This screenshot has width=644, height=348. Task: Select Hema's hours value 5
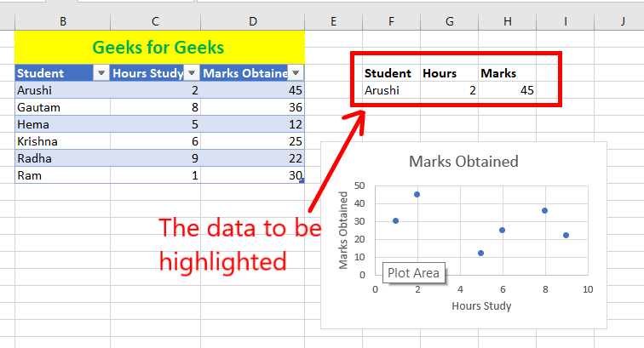pyautogui.click(x=155, y=124)
